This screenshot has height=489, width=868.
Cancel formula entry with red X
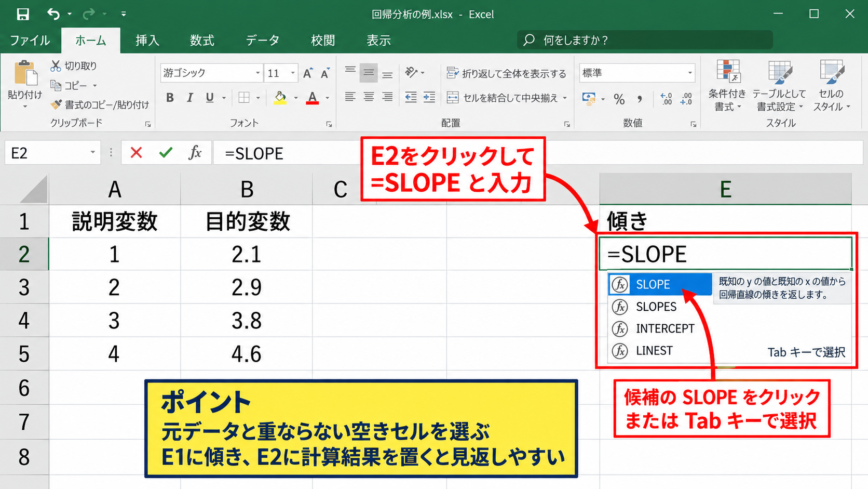pos(136,153)
